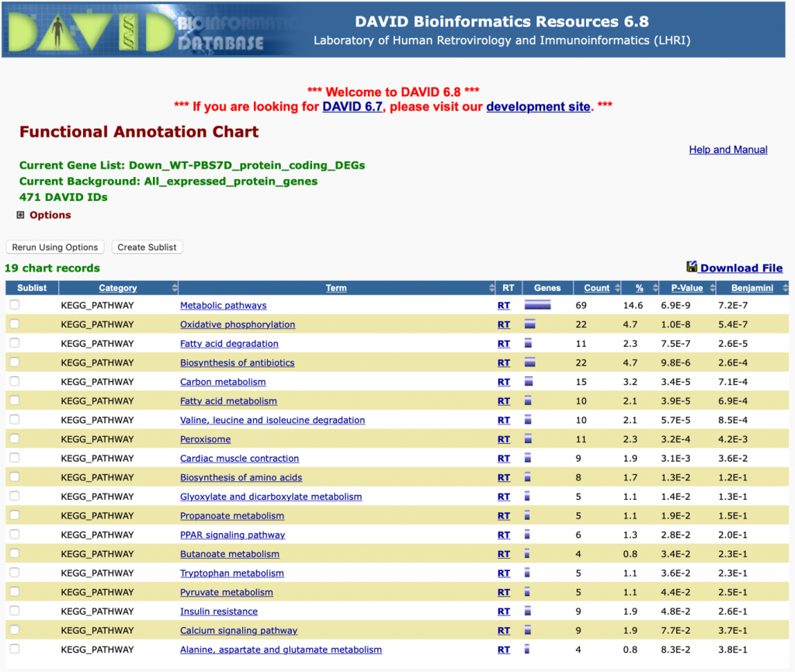Click the Download File disk icon

coord(692,267)
